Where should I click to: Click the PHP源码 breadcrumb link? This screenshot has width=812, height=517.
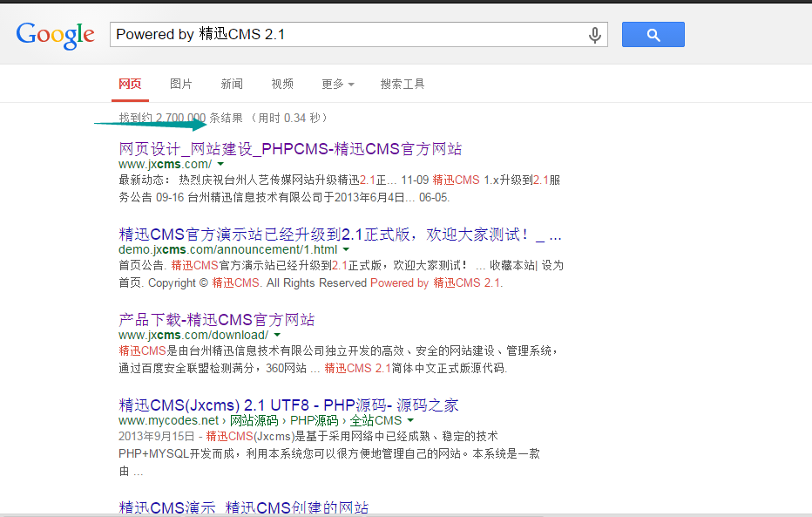315,420
